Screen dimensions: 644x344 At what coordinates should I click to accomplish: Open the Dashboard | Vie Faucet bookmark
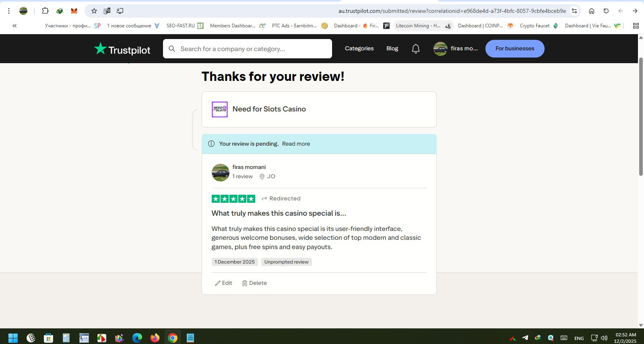click(592, 26)
